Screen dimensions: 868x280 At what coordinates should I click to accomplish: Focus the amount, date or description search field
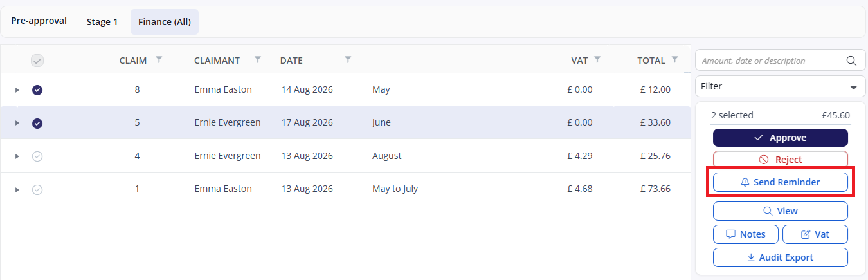pyautogui.click(x=770, y=61)
